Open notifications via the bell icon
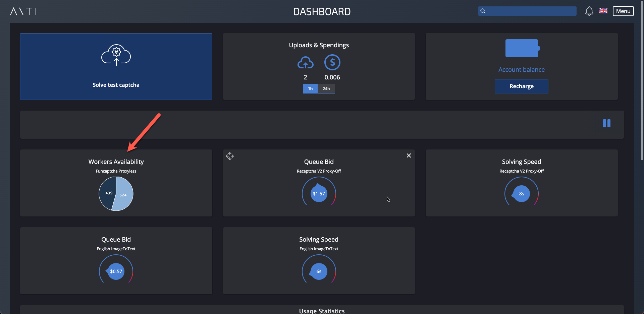644x314 pixels. pyautogui.click(x=589, y=11)
